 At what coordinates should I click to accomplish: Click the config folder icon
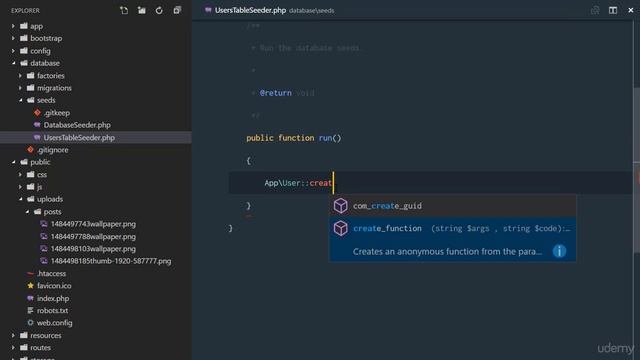point(24,51)
